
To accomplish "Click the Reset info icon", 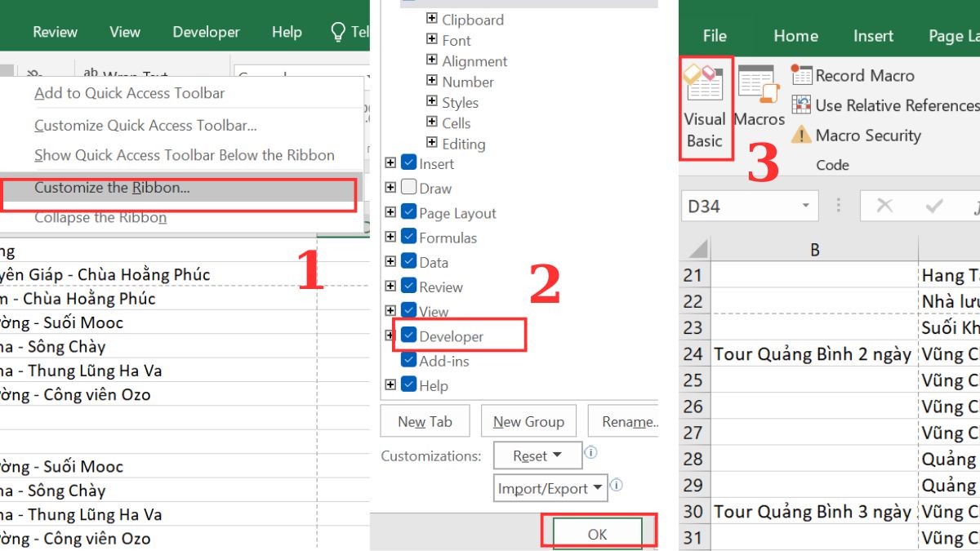I will tap(590, 451).
